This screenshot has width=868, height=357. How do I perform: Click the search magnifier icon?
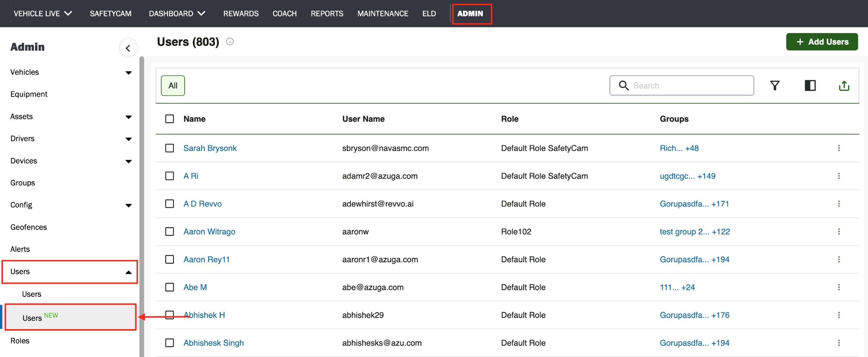(624, 85)
